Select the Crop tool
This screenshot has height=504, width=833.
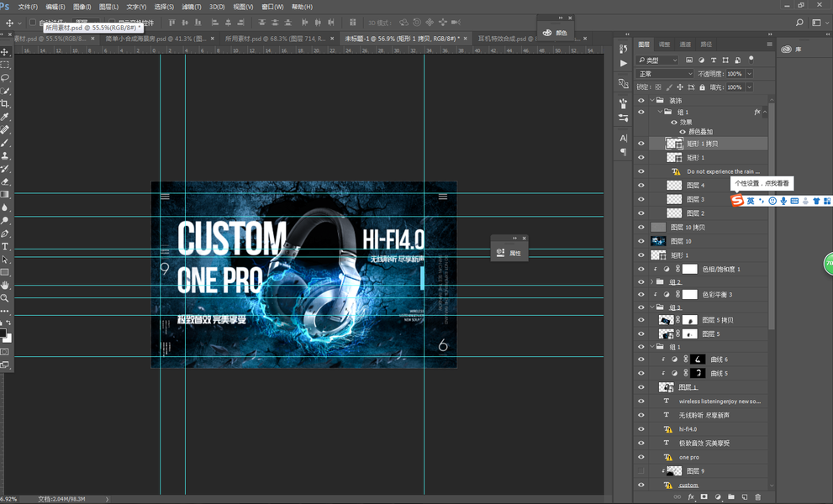(5, 103)
